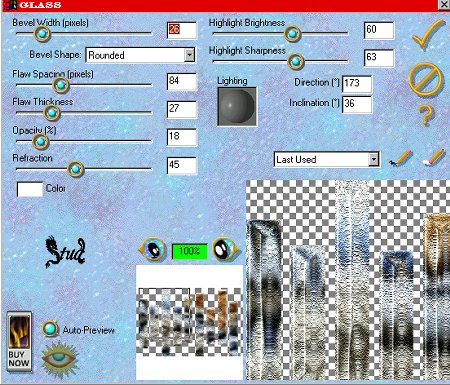Viewport: 450px width, 385px height.
Task: Click the Buy Now flame icon
Action: point(19,341)
